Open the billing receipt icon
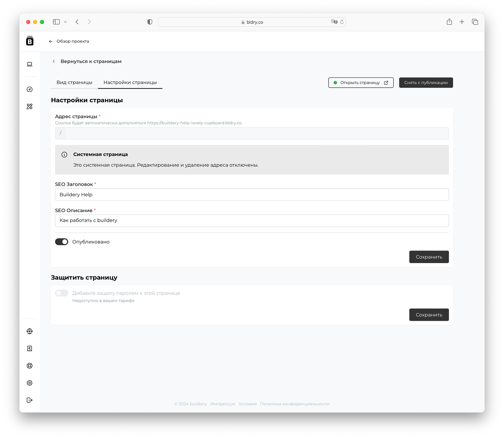Viewport: 504px width, 438px height. coord(30,349)
